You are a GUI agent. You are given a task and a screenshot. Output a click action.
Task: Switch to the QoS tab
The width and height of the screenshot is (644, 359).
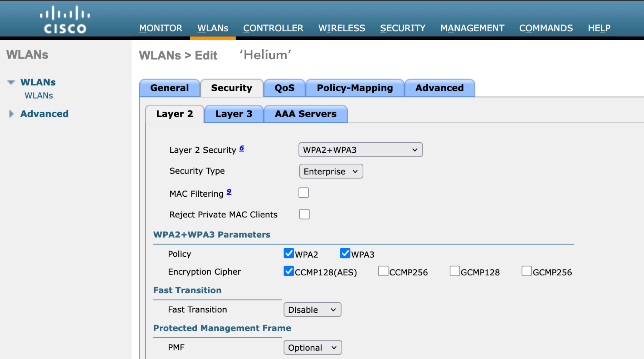click(284, 88)
